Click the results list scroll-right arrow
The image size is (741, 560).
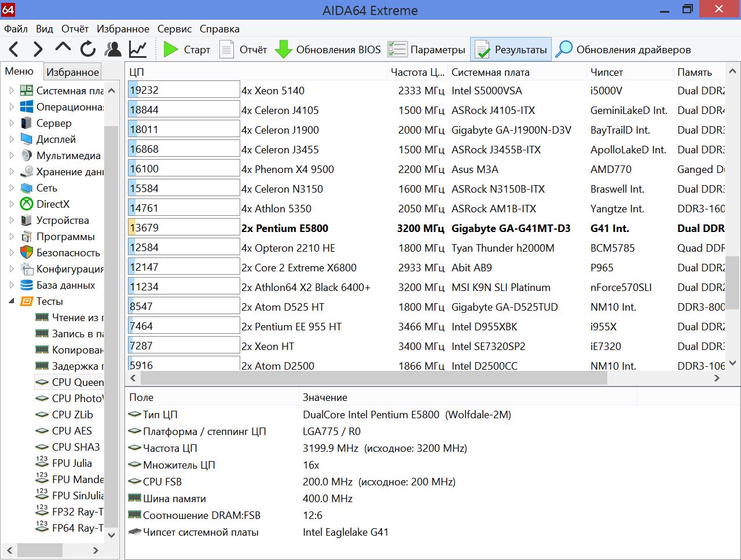[717, 378]
